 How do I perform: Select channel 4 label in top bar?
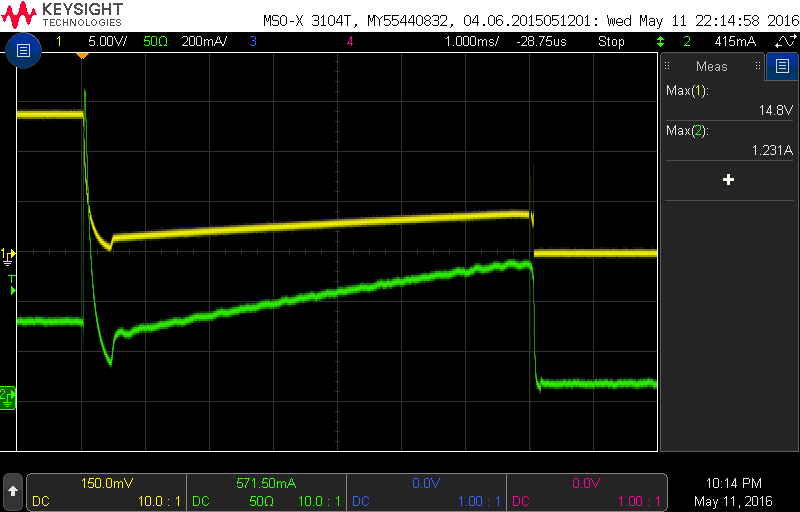pos(350,41)
